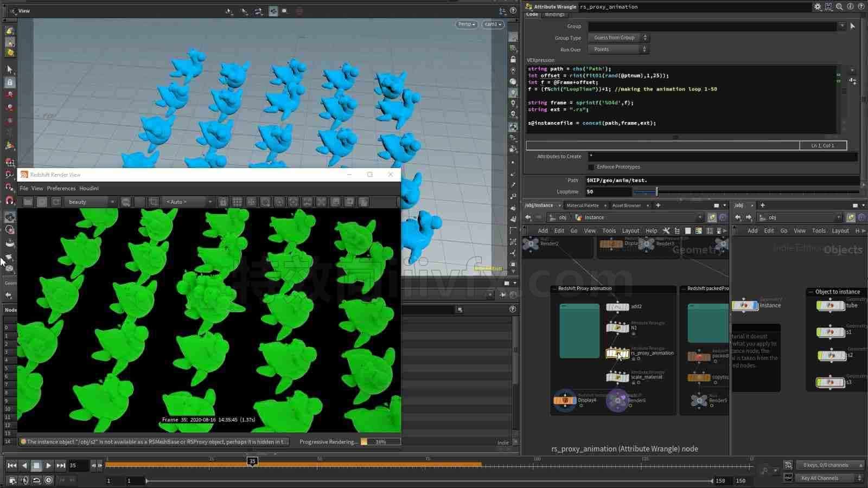Open Houdini menu in Redshift Render View
The width and height of the screenshot is (868, 488).
pyautogui.click(x=89, y=188)
